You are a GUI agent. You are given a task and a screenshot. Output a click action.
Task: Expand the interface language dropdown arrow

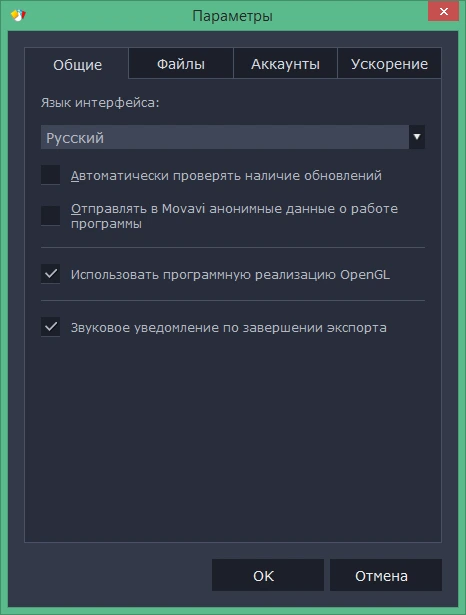[x=417, y=137]
